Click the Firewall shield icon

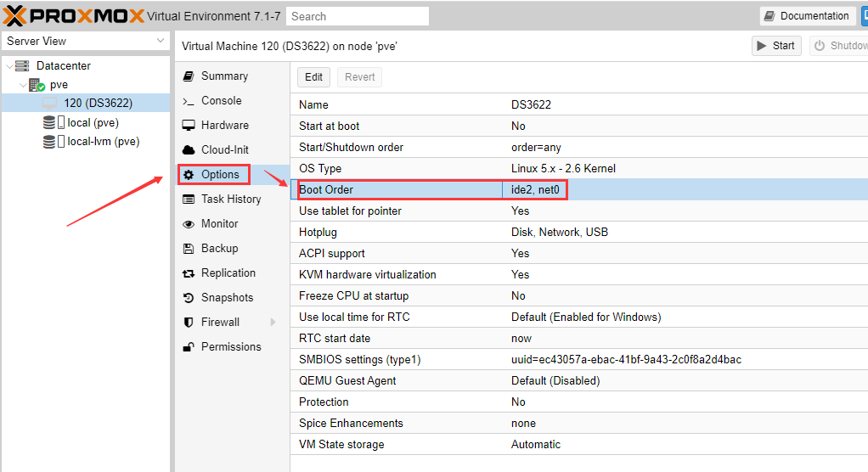point(189,323)
